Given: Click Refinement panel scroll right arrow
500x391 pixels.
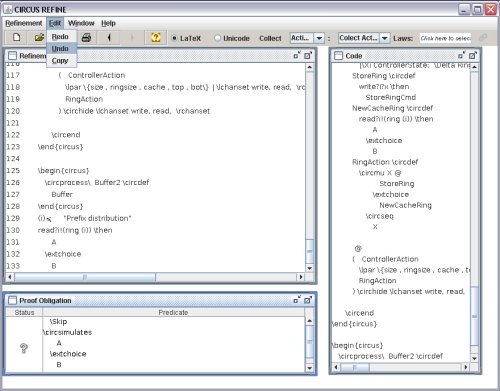Looking at the screenshot, I should pyautogui.click(x=301, y=277).
